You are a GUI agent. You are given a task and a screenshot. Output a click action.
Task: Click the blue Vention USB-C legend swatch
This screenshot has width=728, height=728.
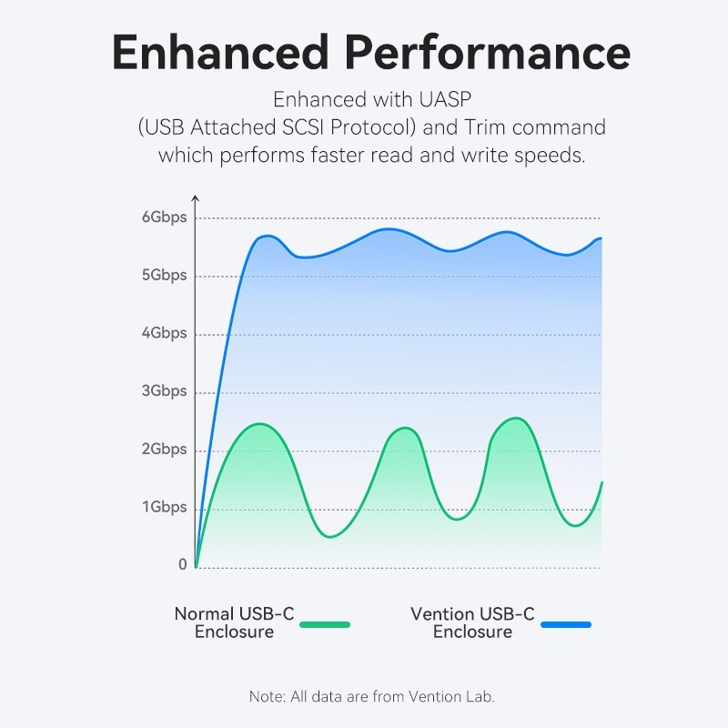pyautogui.click(x=566, y=624)
